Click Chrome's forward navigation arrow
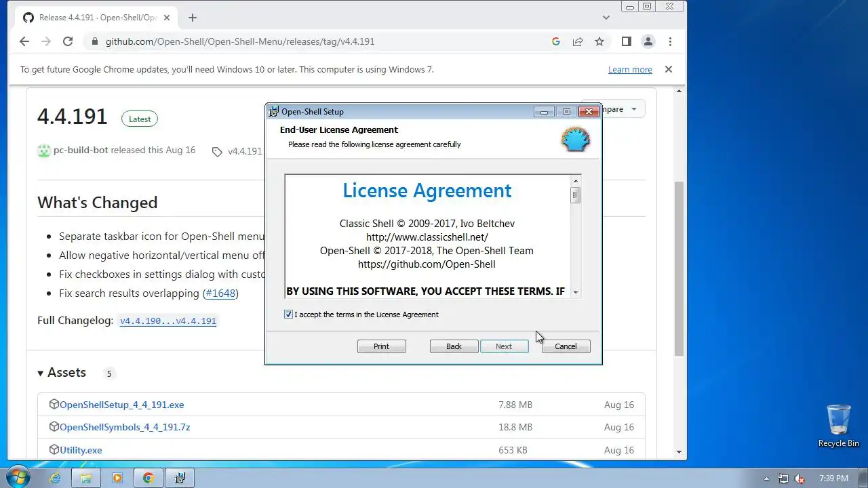868x488 pixels. pos(46,41)
